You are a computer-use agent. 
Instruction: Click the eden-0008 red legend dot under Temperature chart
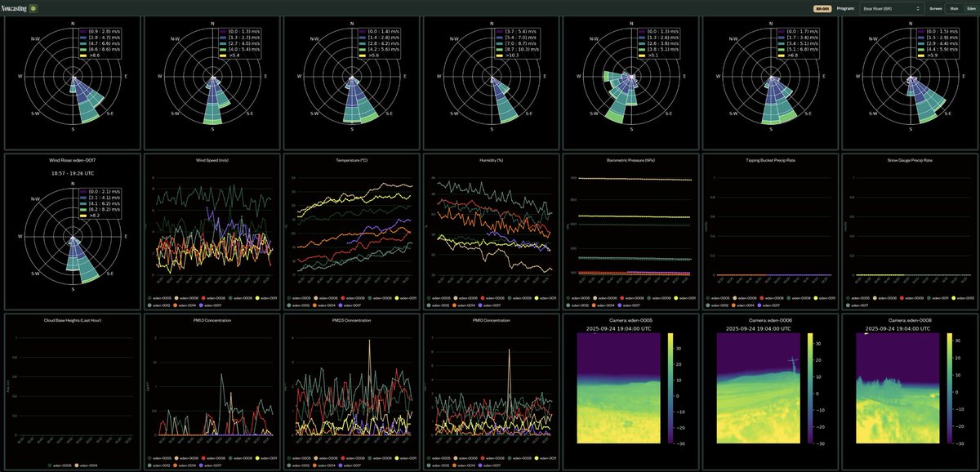[343, 298]
